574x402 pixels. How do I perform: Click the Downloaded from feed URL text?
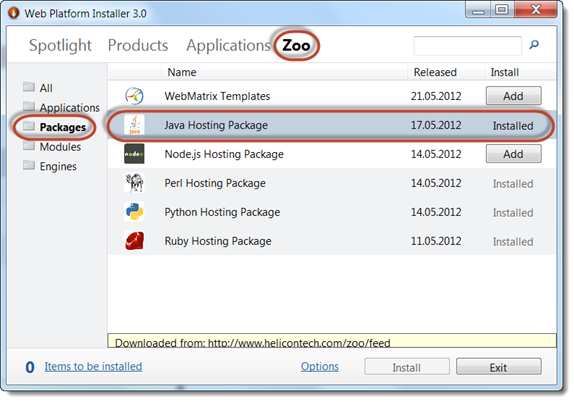point(253,343)
